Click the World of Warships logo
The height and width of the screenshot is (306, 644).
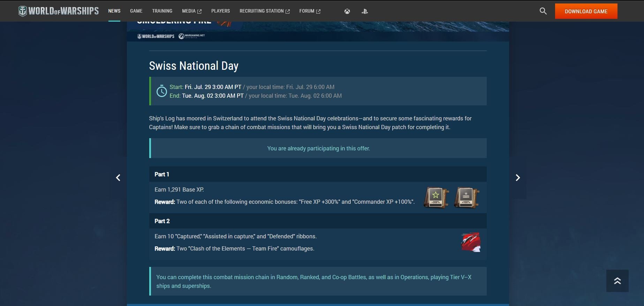(x=59, y=11)
